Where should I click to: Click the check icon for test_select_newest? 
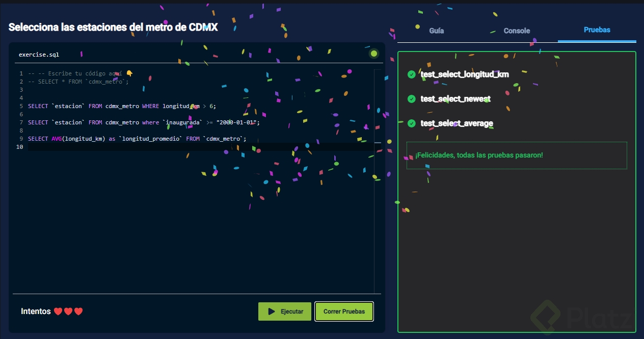pyautogui.click(x=412, y=99)
